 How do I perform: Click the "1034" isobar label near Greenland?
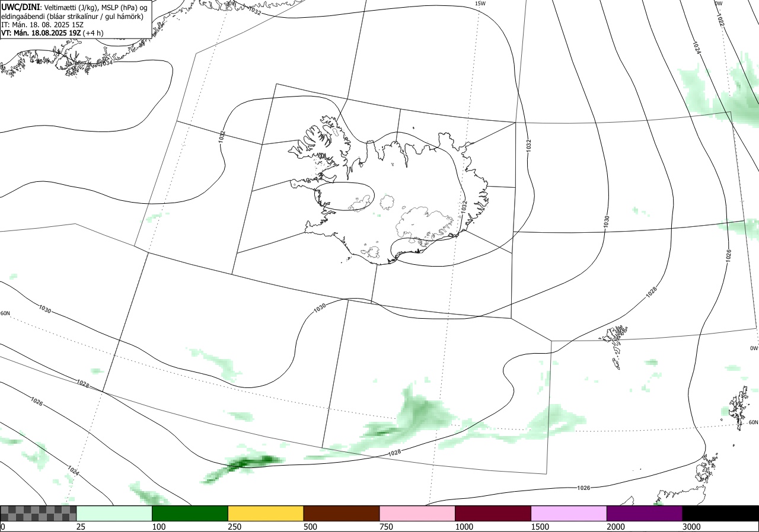click(106, 63)
